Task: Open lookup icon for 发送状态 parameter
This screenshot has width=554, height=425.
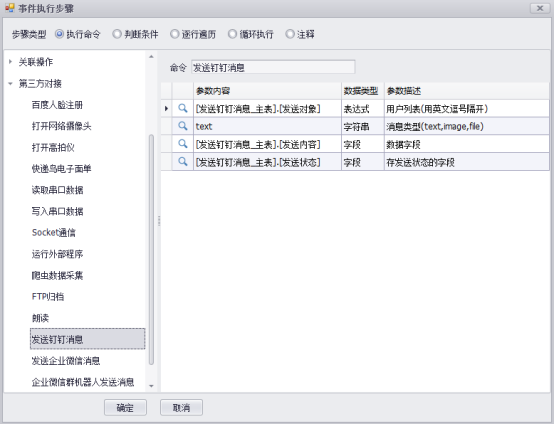Action: pyautogui.click(x=183, y=162)
